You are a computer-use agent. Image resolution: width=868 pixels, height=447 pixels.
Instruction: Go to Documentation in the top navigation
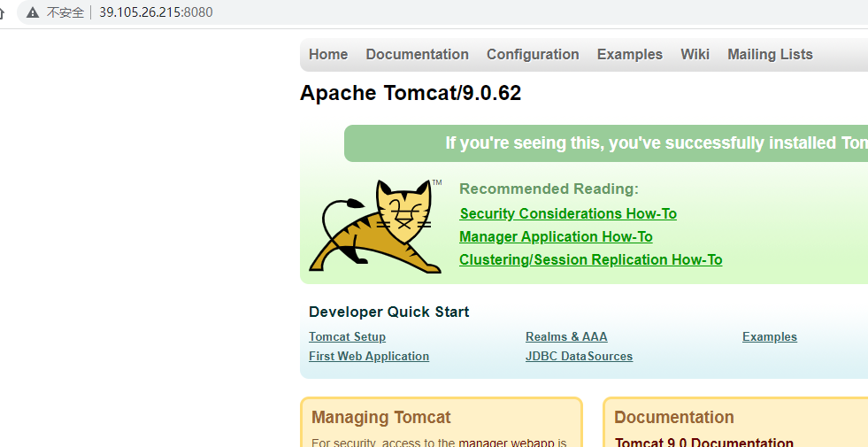click(417, 54)
